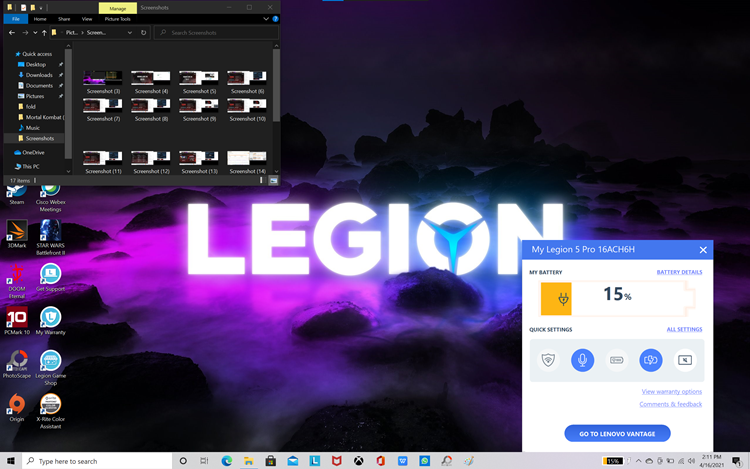This screenshot has height=469, width=750.
Task: Open the Mail app in taskbar
Action: click(x=293, y=461)
